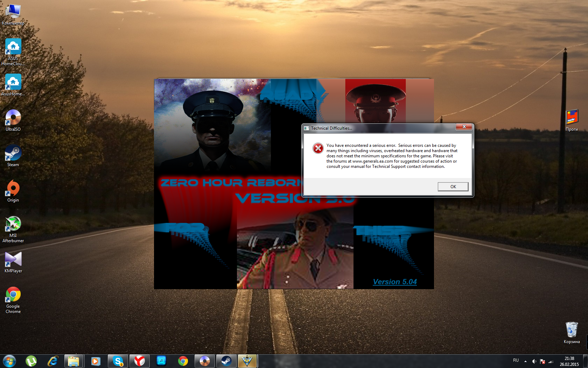This screenshot has width=588, height=368.
Task: Click the RU language indicator
Action: pyautogui.click(x=516, y=360)
